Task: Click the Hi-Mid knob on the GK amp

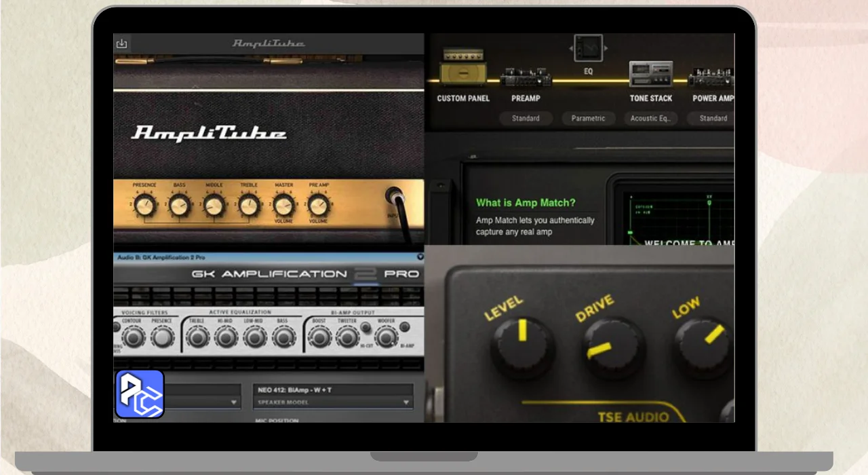Action: 226,337
